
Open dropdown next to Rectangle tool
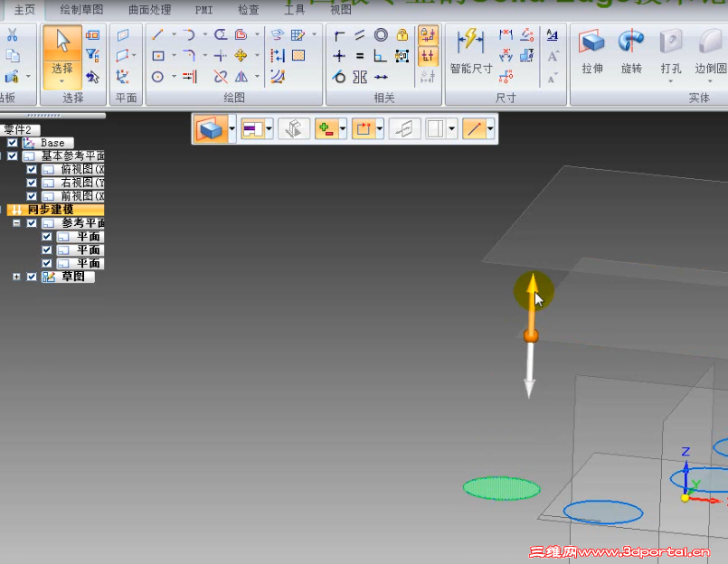coord(174,56)
